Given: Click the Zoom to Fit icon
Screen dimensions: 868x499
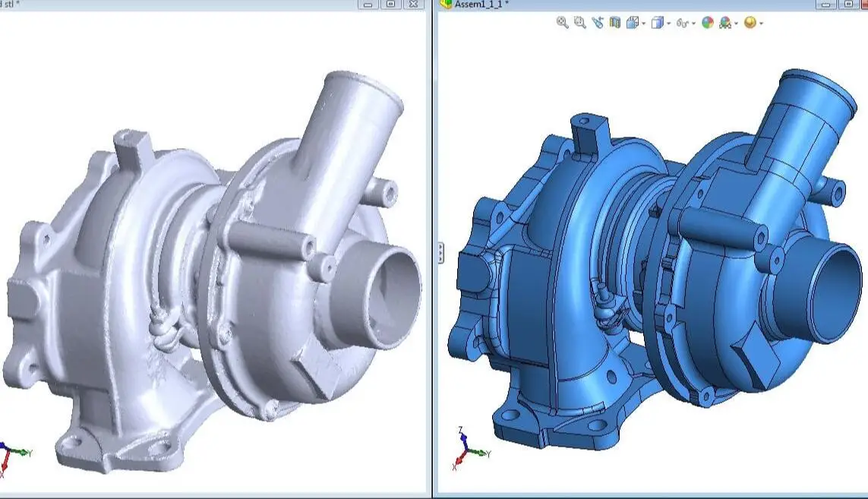Looking at the screenshot, I should pyautogui.click(x=562, y=23).
